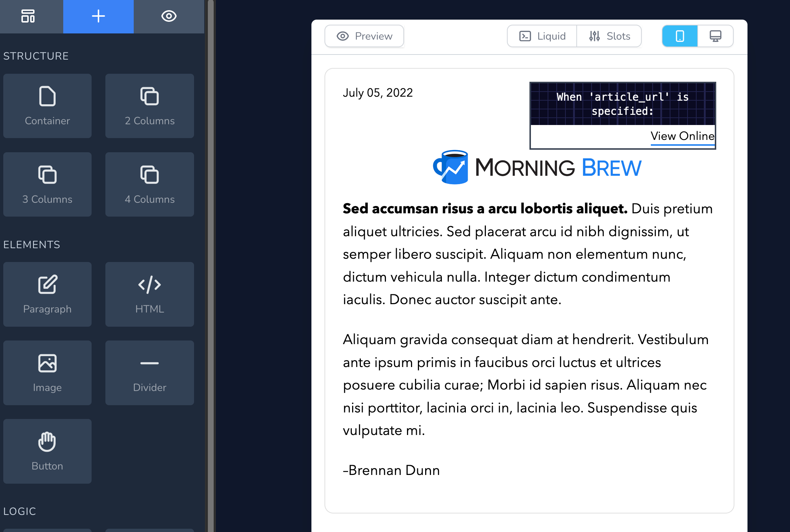Screen dimensions: 790x532
Task: Add a Container structure block
Action: 47,106
